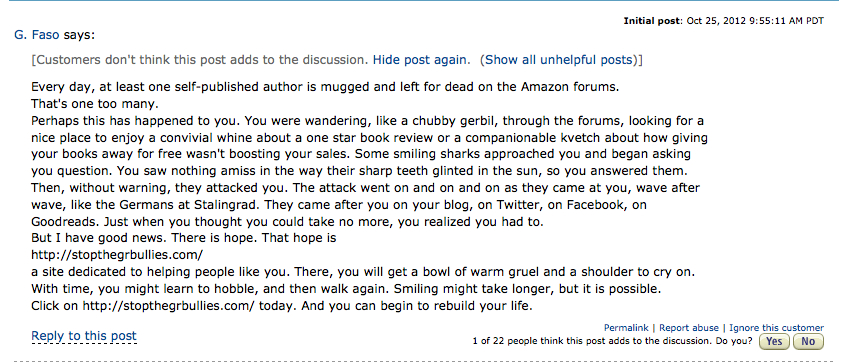Select Ignore this customer
847x363 pixels.
click(776, 328)
